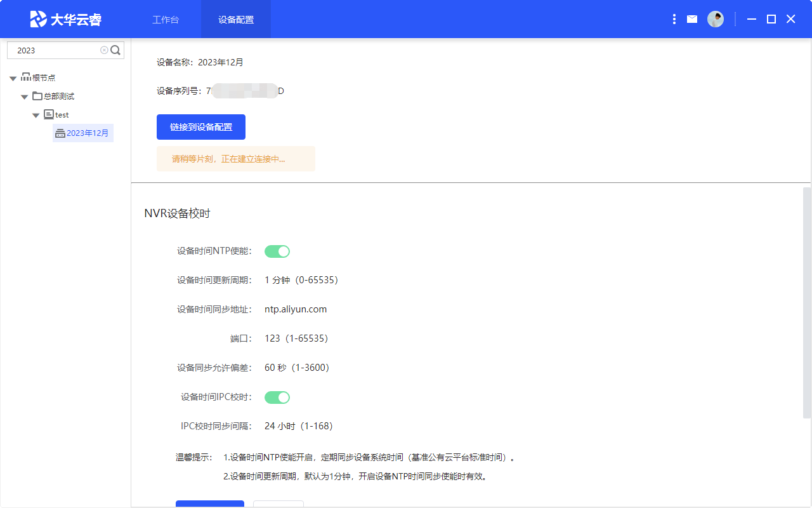Click the 大华云睿 logo
Image resolution: width=812 pixels, height=508 pixels.
tap(66, 19)
